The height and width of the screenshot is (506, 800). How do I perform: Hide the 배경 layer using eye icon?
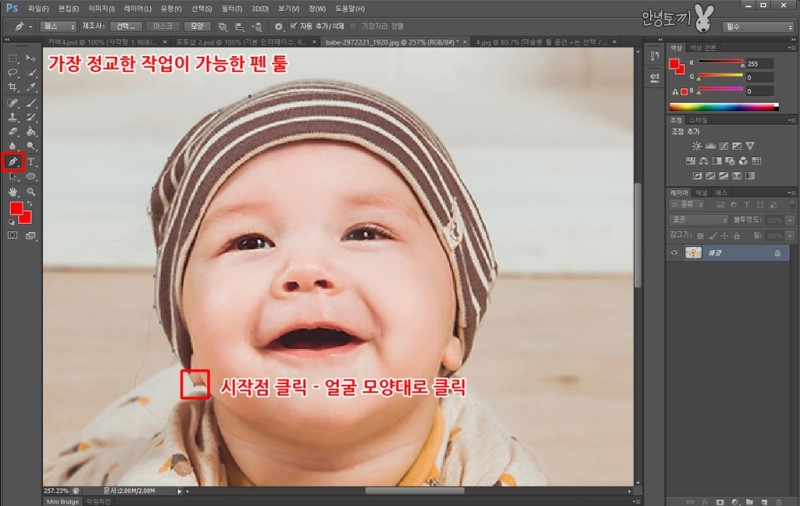(674, 254)
